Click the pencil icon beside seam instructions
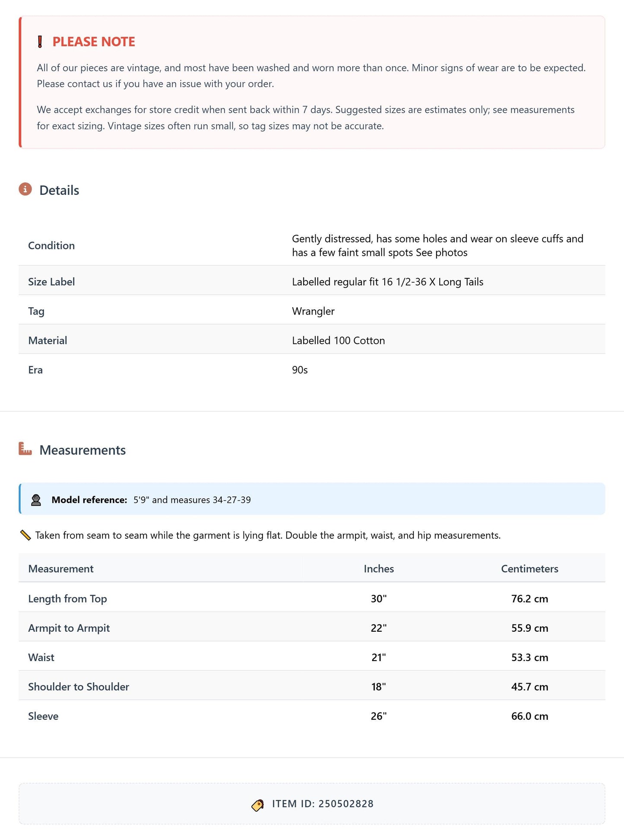The image size is (624, 840). 25,535
